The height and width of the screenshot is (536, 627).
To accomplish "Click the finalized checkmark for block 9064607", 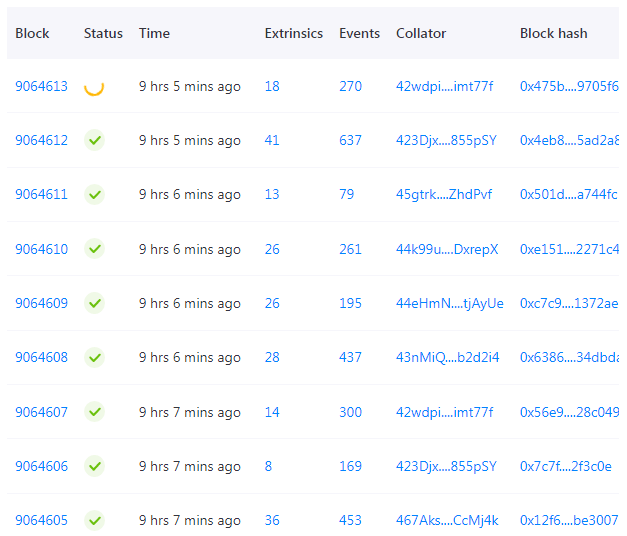I will coord(94,412).
